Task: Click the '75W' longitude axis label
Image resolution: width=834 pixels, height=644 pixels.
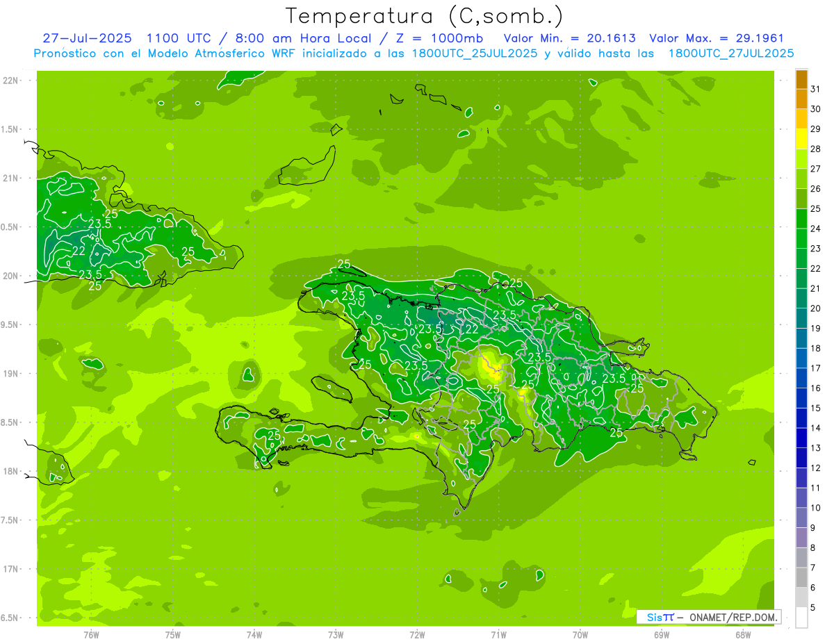Action: 172,634
